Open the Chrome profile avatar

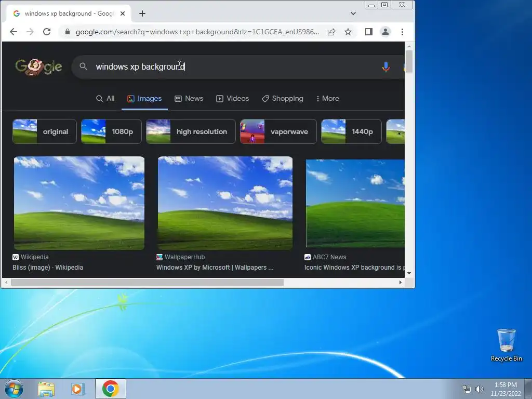pyautogui.click(x=385, y=32)
